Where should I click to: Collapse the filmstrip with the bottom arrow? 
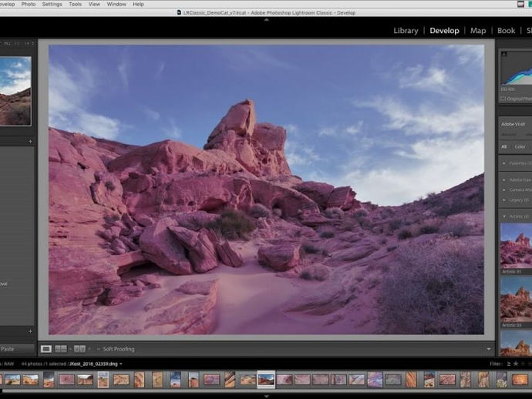point(266,396)
